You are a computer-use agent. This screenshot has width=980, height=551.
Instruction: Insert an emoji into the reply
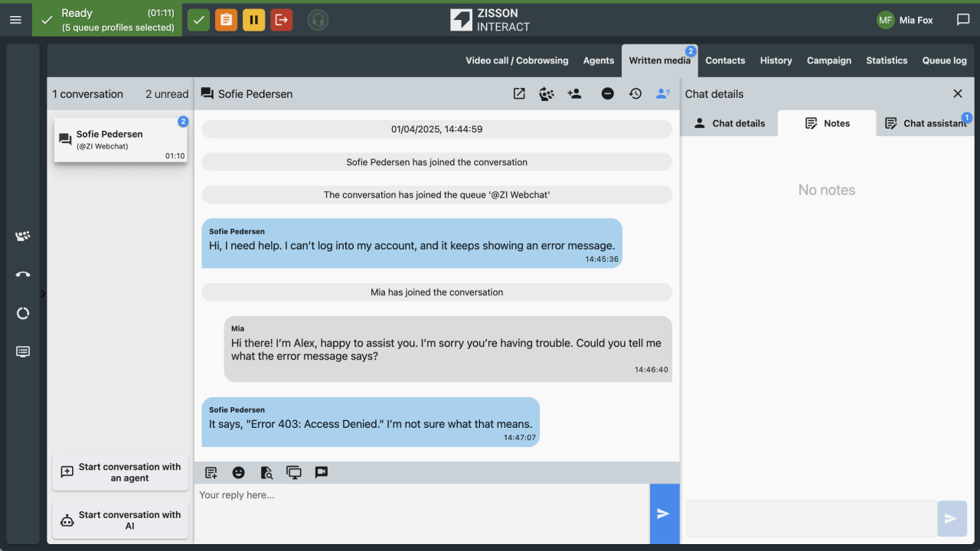coord(239,472)
